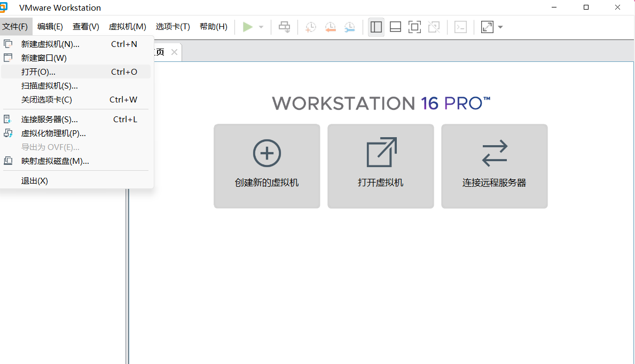Click the green Power On play icon
The height and width of the screenshot is (364, 635).
tap(247, 27)
